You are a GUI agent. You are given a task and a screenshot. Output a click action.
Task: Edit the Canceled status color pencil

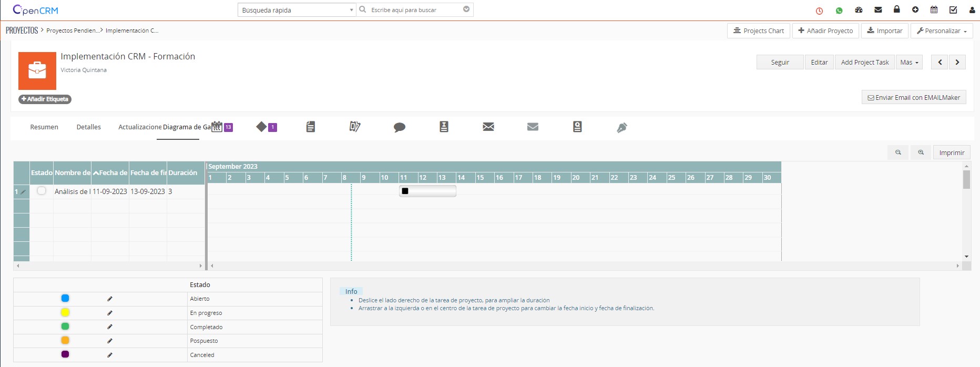click(x=110, y=355)
